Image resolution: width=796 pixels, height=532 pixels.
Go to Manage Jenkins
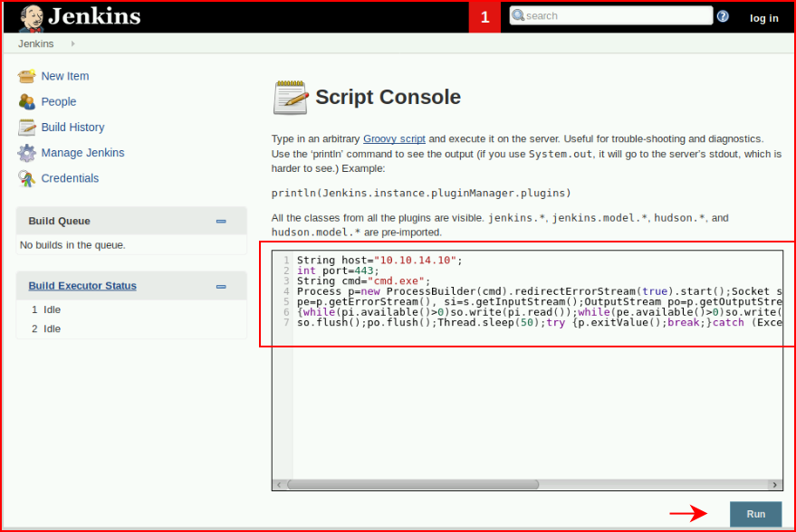[x=82, y=153]
